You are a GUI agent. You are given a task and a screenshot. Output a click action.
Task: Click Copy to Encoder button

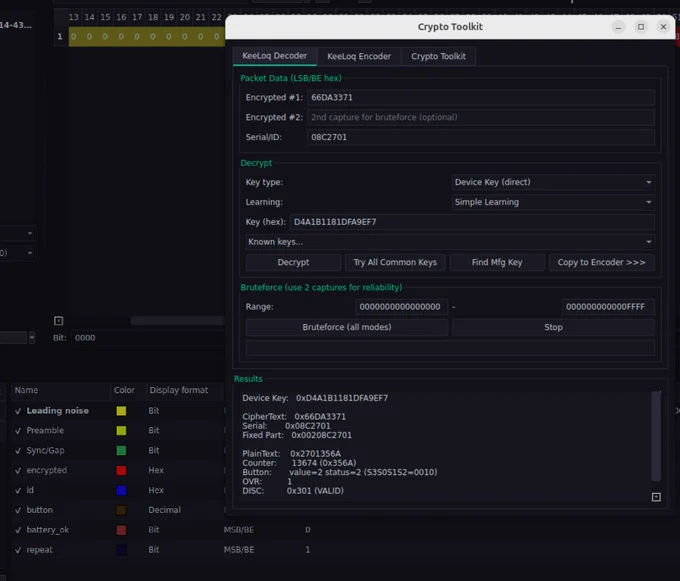click(602, 262)
